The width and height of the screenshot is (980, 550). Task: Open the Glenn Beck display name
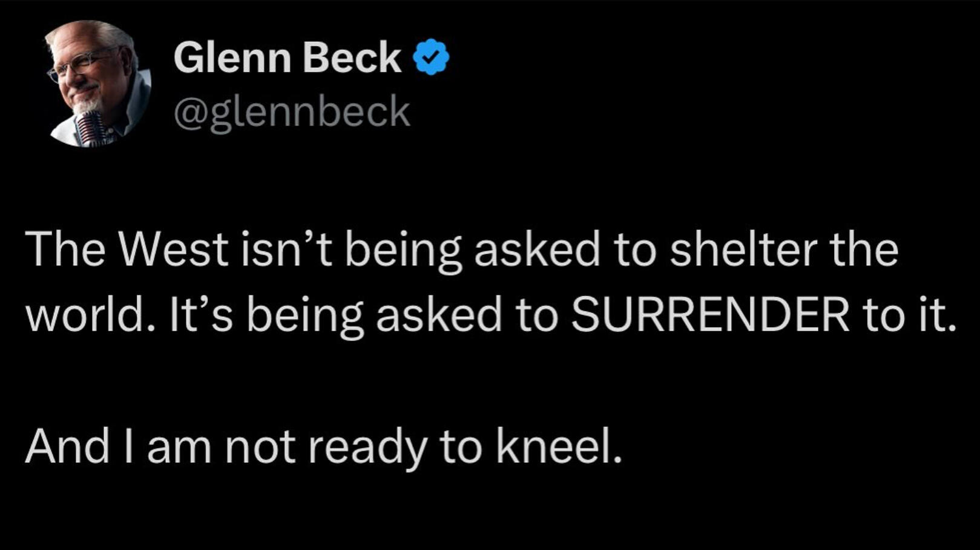[287, 58]
